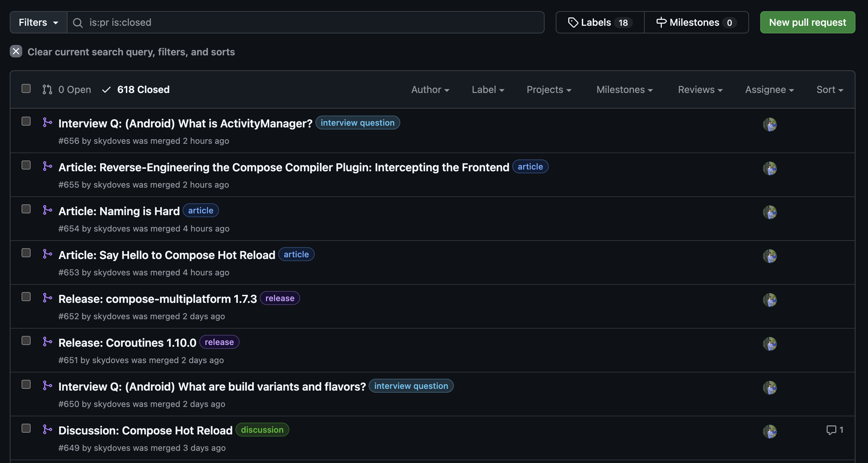Focus the is:pr is:closed search field
The image size is (868, 463).
pos(306,22)
